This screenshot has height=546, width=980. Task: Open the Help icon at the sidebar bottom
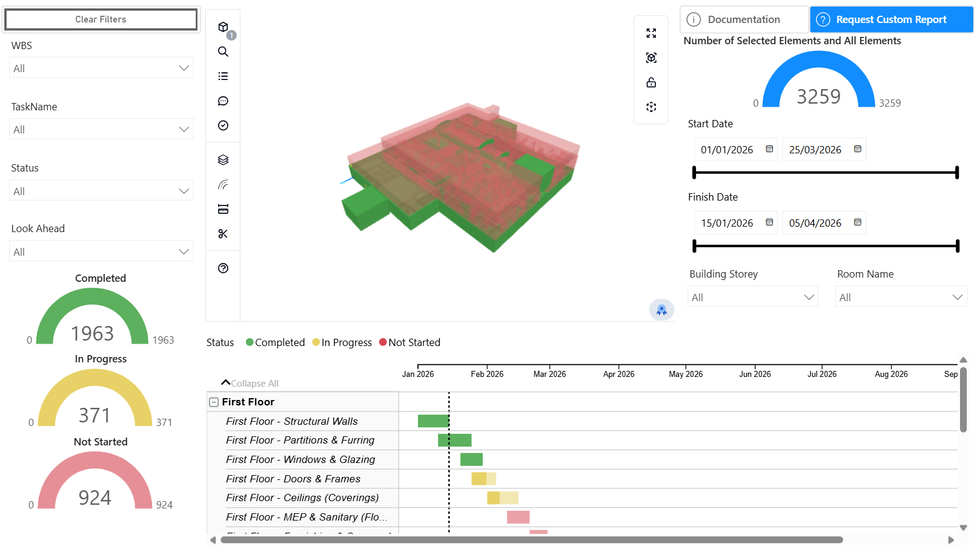(x=223, y=268)
